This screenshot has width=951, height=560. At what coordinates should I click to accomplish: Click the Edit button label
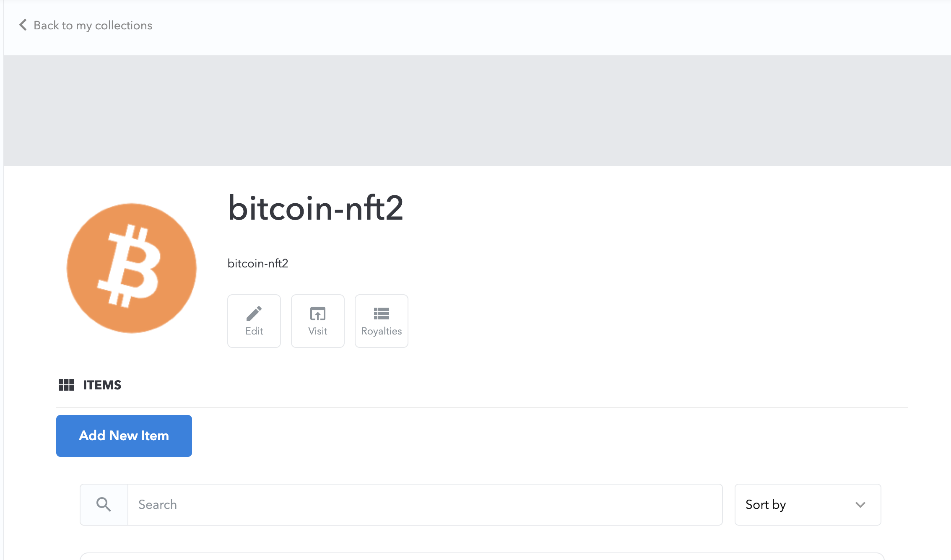[254, 331]
